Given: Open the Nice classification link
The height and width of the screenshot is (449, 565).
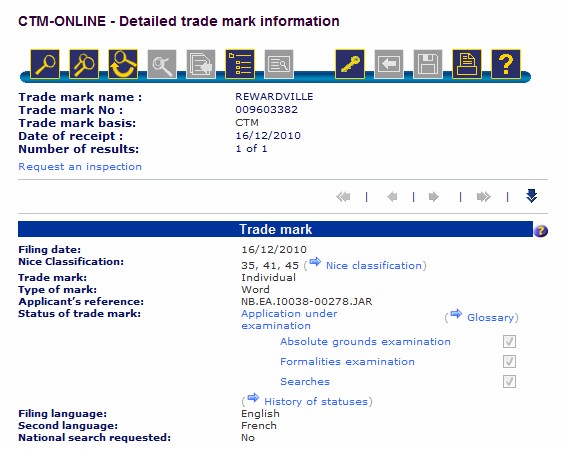Looking at the screenshot, I should (374, 266).
